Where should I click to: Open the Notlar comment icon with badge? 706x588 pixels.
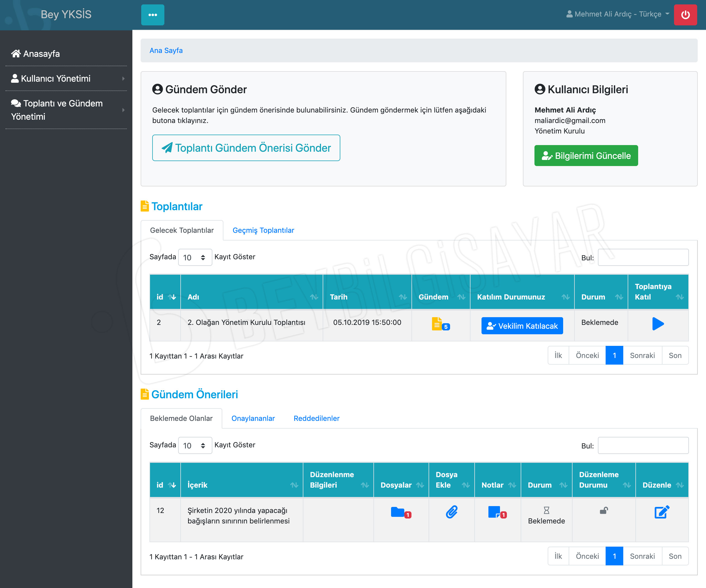pyautogui.click(x=494, y=512)
